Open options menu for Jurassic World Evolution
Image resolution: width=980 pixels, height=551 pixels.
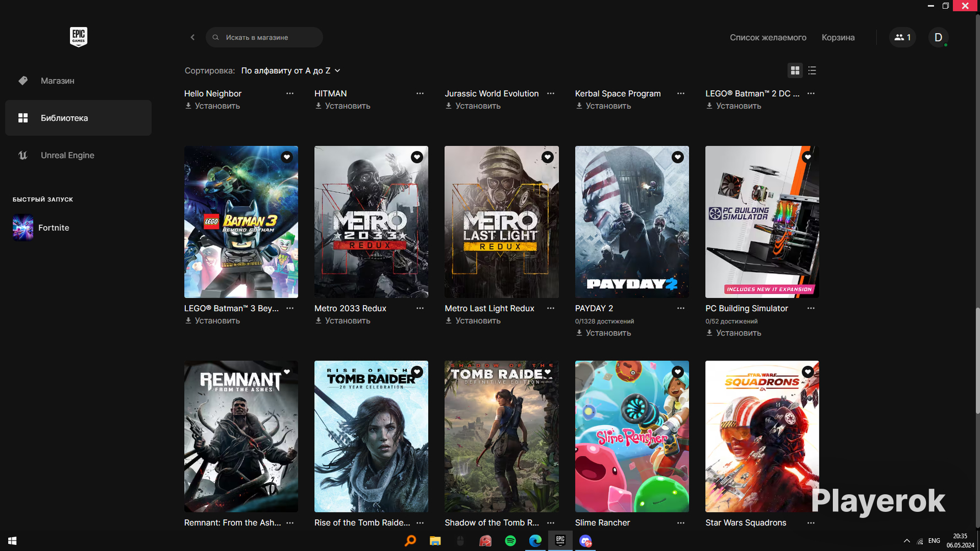point(551,94)
